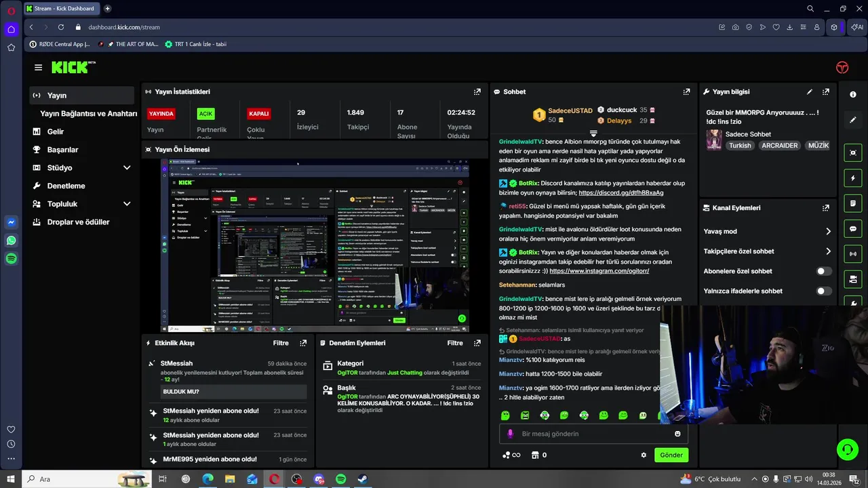Pop out the Sohbet chat panel
The height and width of the screenshot is (488, 868).
click(686, 91)
